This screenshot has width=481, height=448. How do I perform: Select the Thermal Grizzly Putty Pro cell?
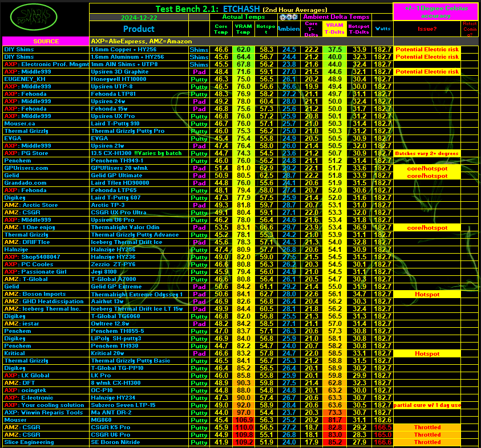pos(139,131)
